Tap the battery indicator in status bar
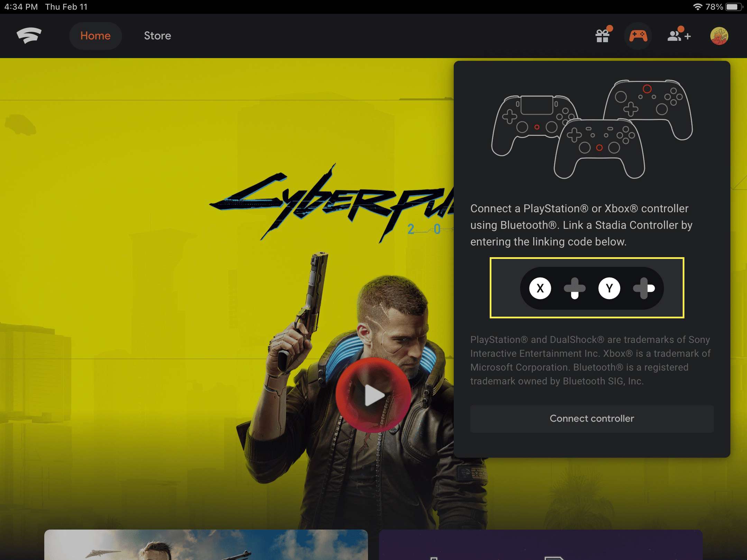 (734, 7)
